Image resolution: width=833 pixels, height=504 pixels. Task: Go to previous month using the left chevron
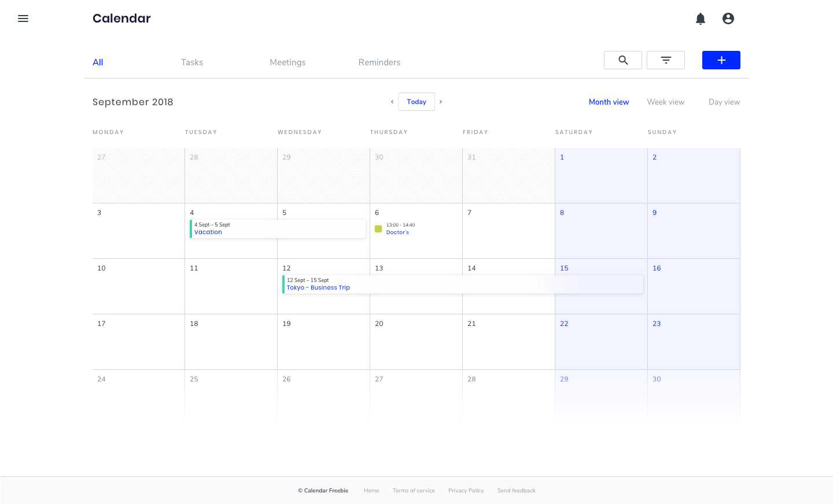[x=392, y=102]
